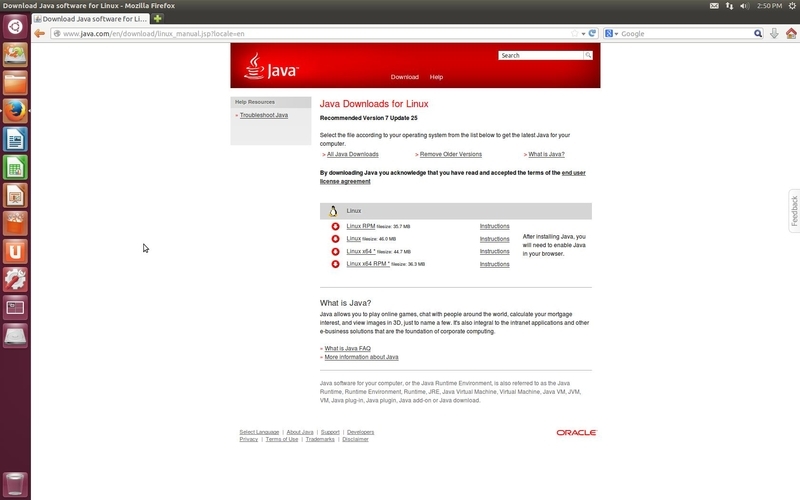Open More information about Java link
Viewport: 800px width, 500px height.
[x=361, y=357]
